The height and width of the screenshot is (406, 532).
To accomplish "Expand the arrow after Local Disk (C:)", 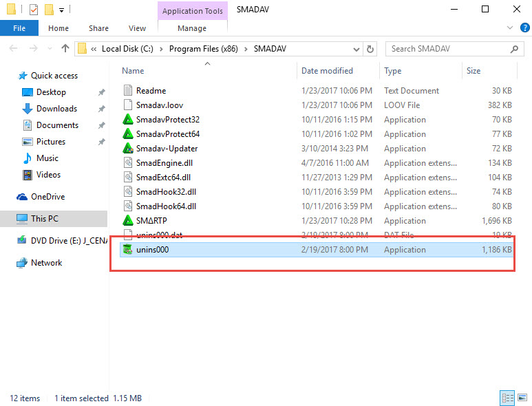I will tap(161, 49).
